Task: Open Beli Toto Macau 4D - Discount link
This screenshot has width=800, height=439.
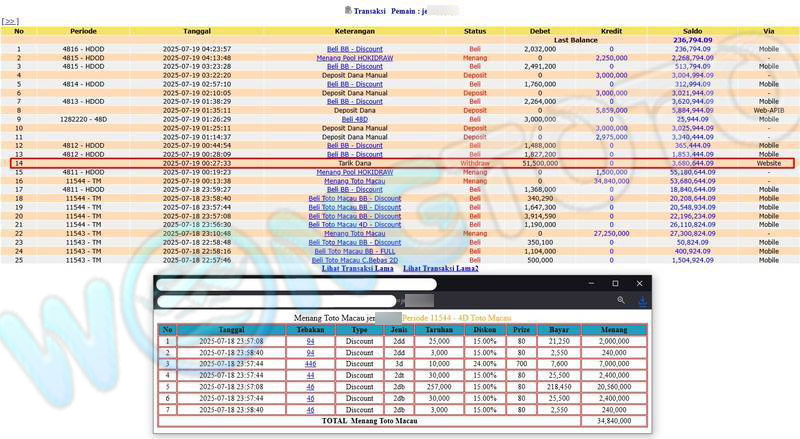Action: 355,225
